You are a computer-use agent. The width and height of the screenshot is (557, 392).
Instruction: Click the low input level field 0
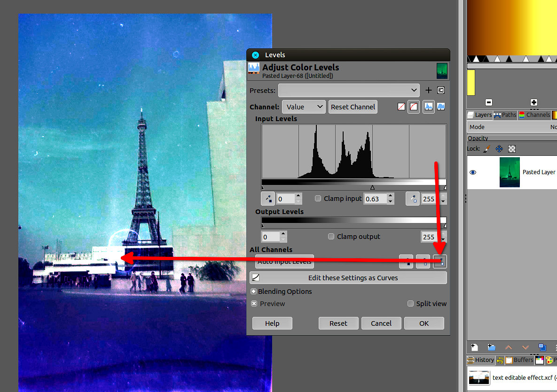286,199
